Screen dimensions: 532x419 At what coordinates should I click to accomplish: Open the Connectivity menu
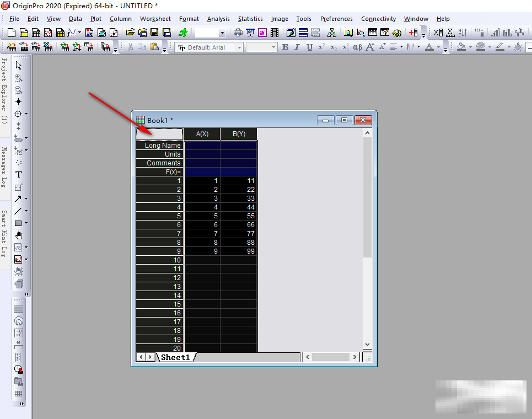(x=378, y=19)
